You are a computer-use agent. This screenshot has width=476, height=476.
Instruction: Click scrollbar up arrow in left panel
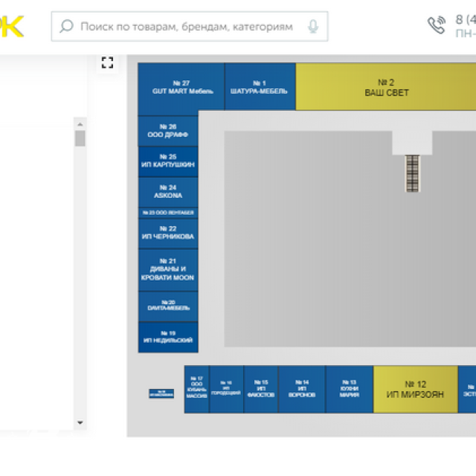pos(80,124)
